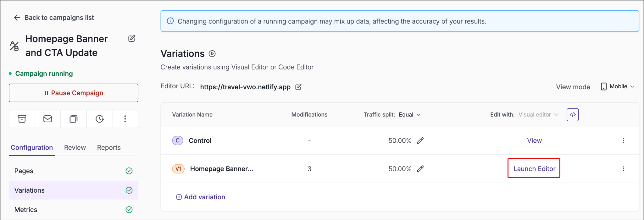
Task: Click Homepage Banner's 50.00% traffic value
Action: pyautogui.click(x=400, y=169)
